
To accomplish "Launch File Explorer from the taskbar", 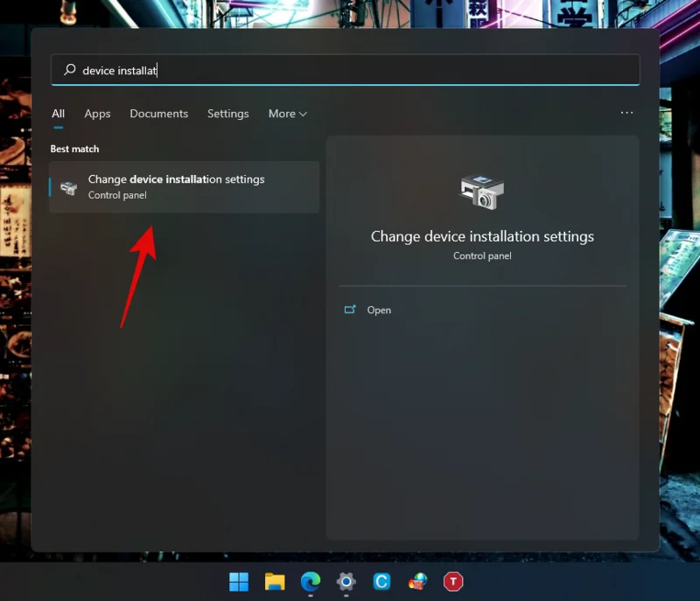I will 275,582.
